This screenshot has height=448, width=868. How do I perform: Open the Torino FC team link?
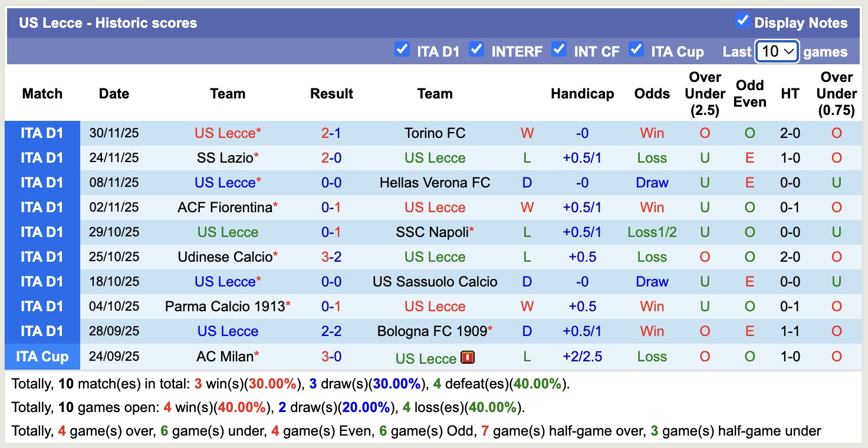pyautogui.click(x=435, y=133)
